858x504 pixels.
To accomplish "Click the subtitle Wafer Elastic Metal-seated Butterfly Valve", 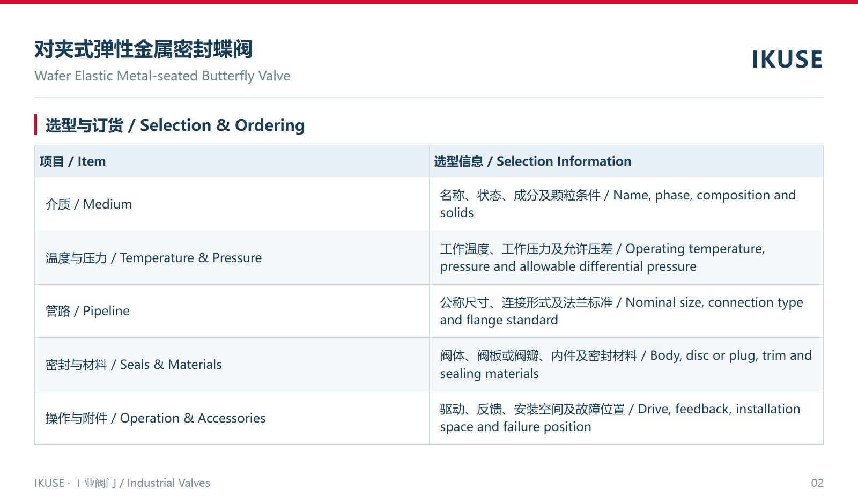I will 162,76.
